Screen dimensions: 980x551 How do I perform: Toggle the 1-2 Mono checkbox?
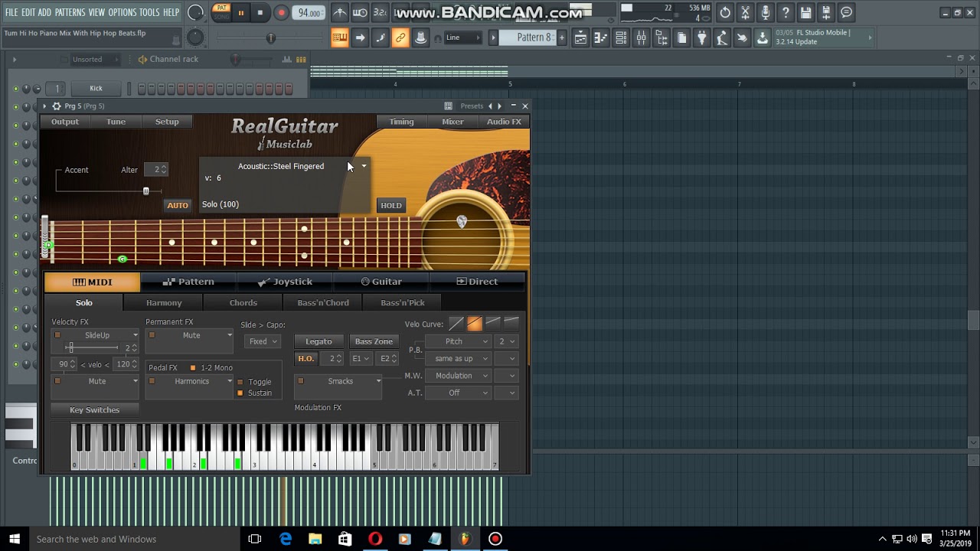pos(193,368)
